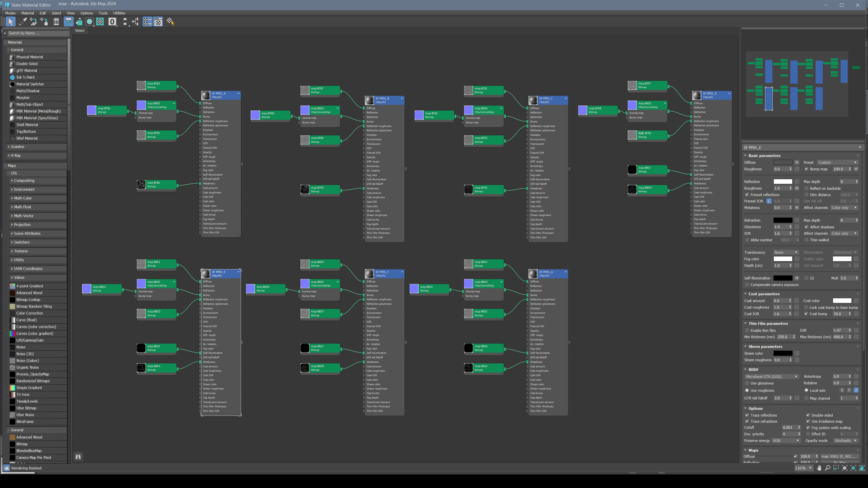Screen dimensions: 868x488
Task: Select the Pan hand tool in status bar
Action: point(819,468)
